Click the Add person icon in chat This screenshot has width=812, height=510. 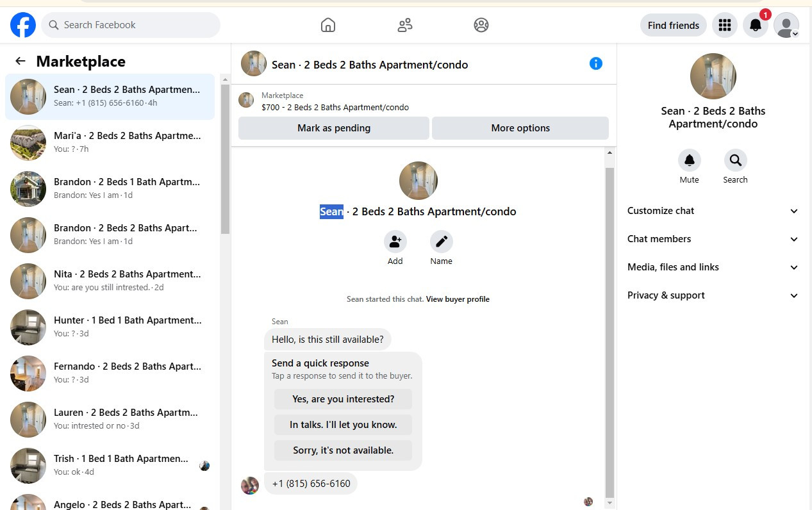pos(395,242)
